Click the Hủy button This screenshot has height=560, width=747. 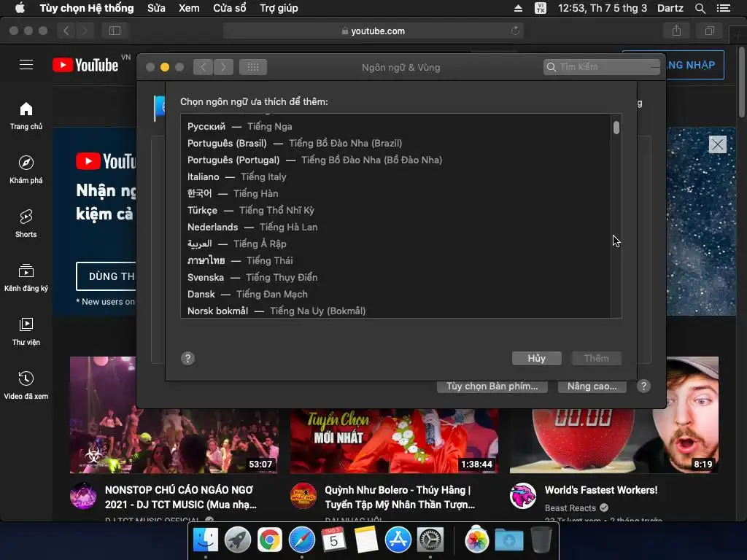click(x=536, y=358)
